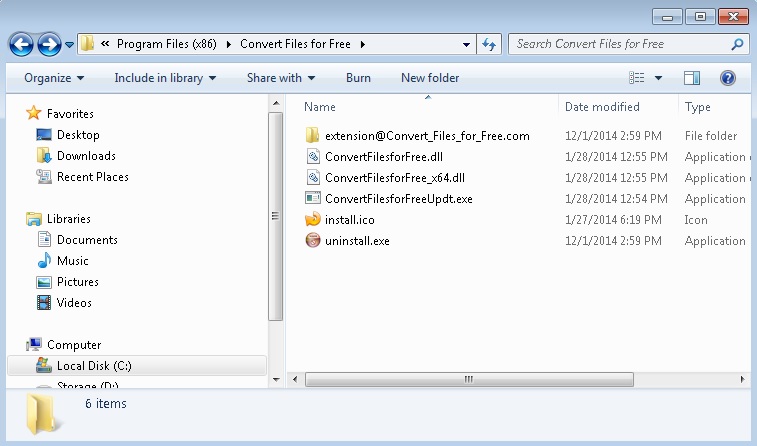Image resolution: width=757 pixels, height=446 pixels.
Task: Open Downloads in Favorites
Action: [86, 156]
